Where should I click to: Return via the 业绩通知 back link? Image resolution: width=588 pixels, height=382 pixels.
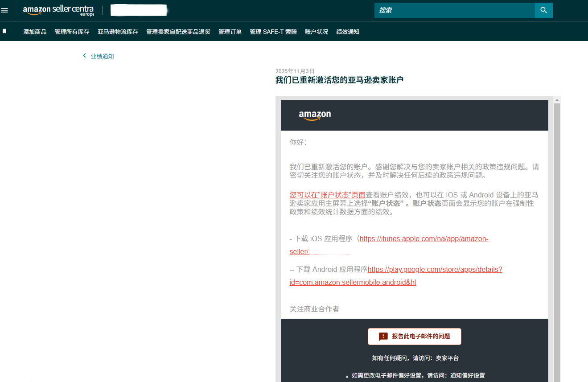pyautogui.click(x=101, y=56)
